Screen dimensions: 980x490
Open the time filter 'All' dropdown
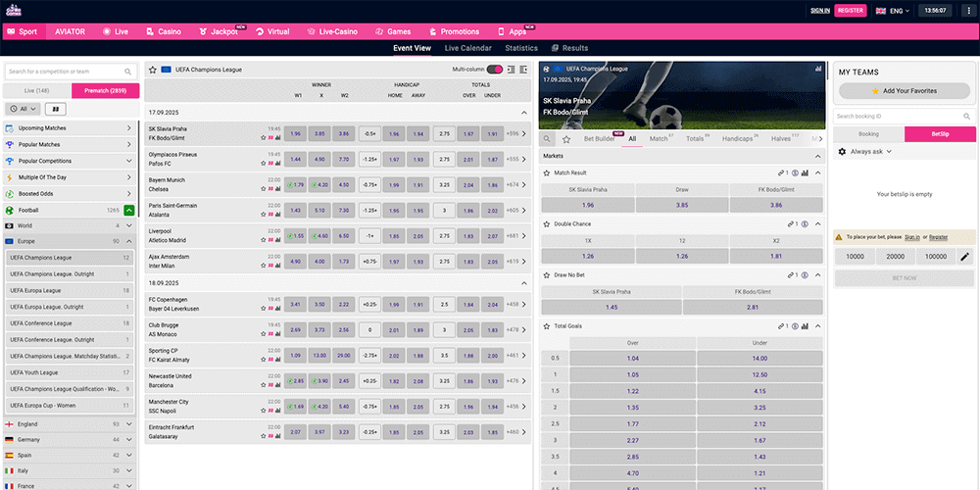(x=22, y=109)
